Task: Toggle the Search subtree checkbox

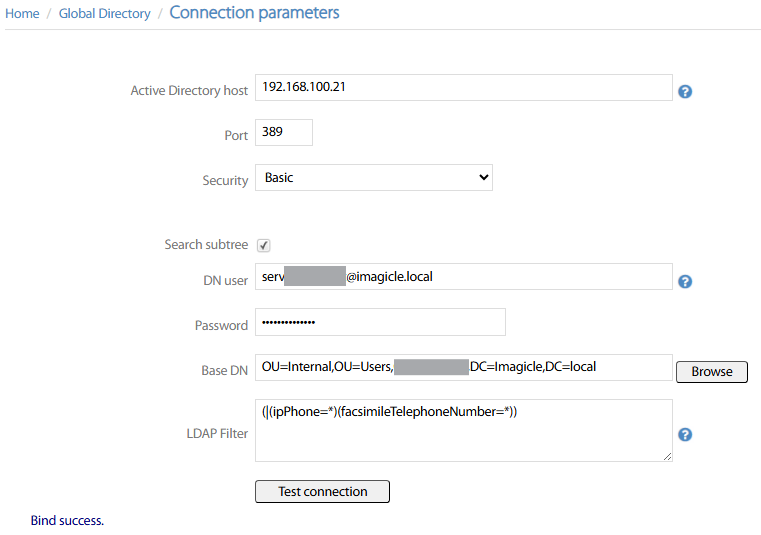Action: [264, 245]
